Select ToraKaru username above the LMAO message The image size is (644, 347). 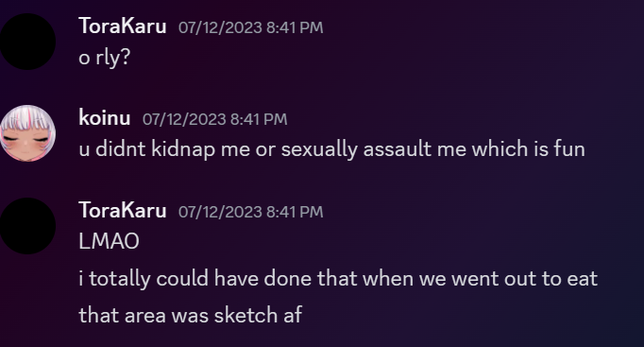coord(123,211)
